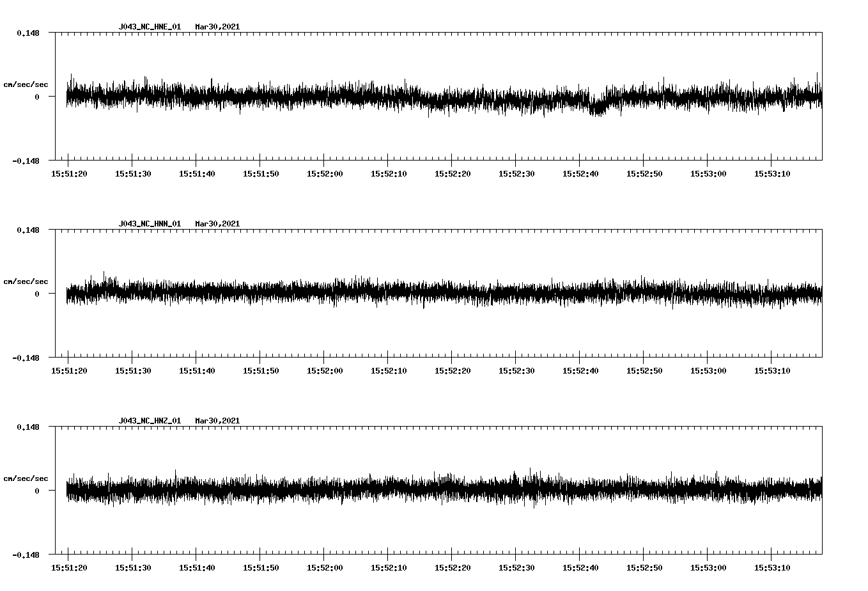This screenshot has height=591, width=868.
Task: Click the 15:51:20 time tick on top axis
Action: click(x=70, y=172)
